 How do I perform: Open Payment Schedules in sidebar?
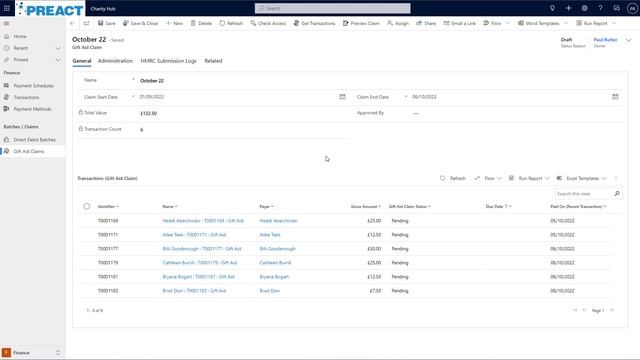coord(33,86)
